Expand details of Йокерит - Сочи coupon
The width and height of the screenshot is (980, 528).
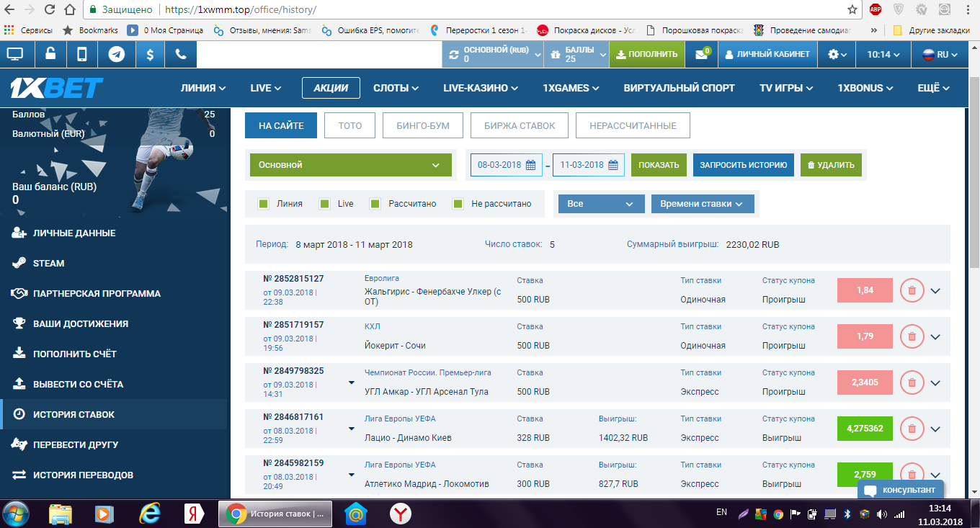click(x=935, y=337)
